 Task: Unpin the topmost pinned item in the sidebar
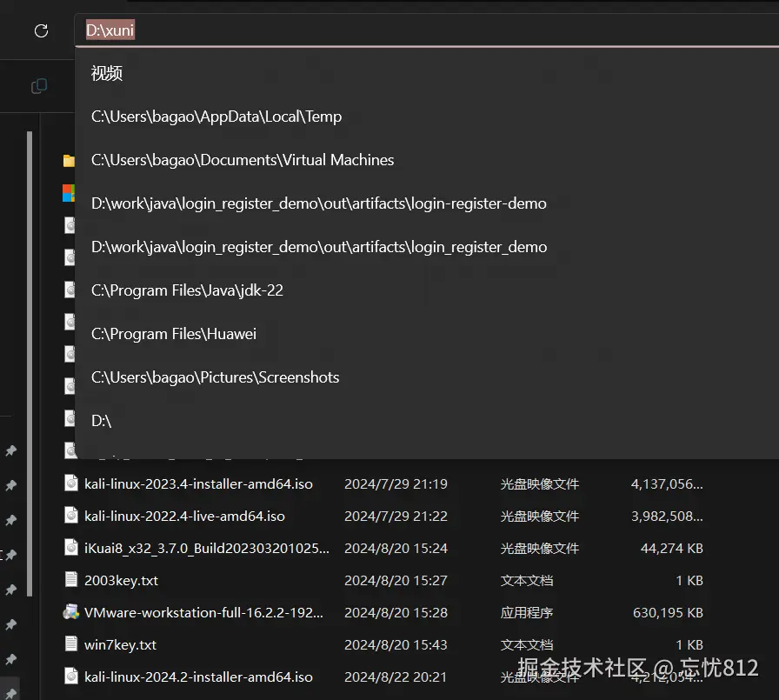(x=11, y=450)
